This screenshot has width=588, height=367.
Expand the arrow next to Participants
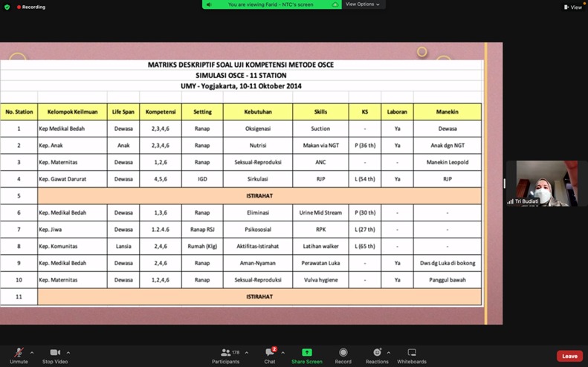[247, 352]
